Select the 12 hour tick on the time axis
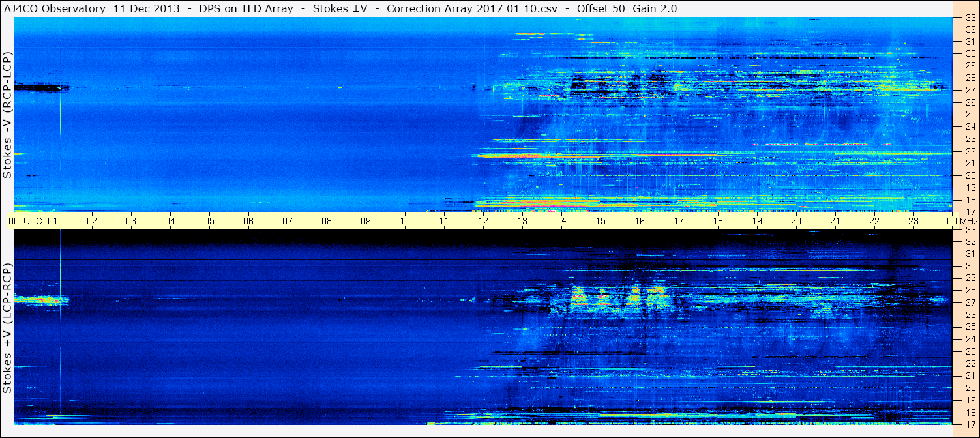The image size is (980, 438). tap(483, 221)
